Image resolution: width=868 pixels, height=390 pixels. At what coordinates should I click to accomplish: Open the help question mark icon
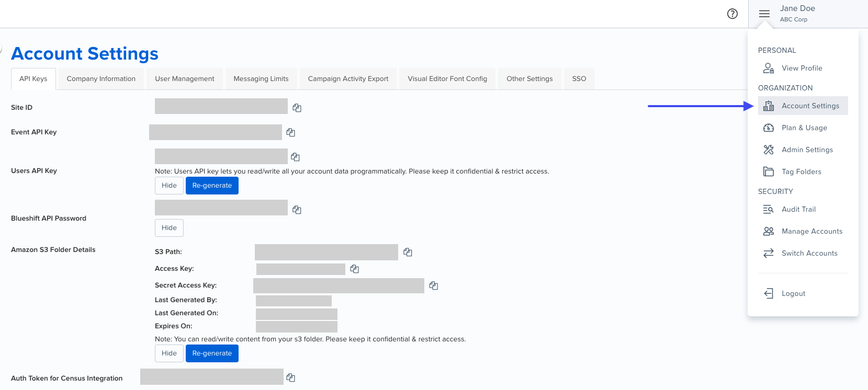(732, 14)
